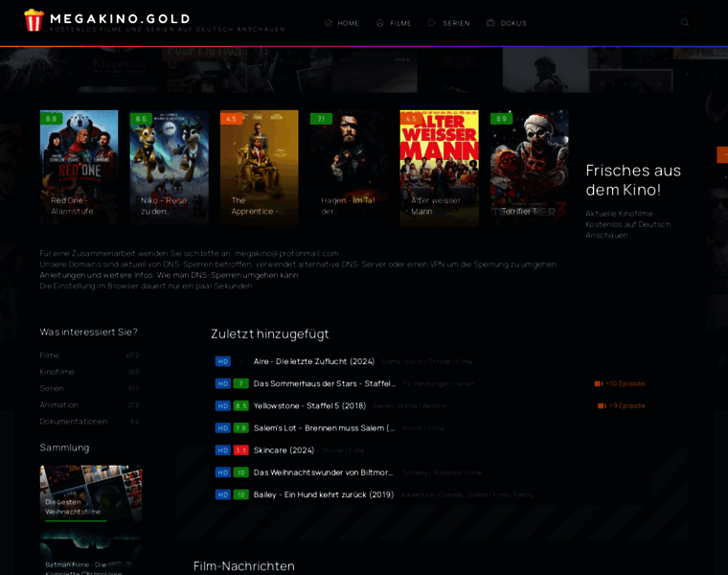Open 'Das Weihnachtswunder von Biltmor...' entry

pyautogui.click(x=323, y=472)
